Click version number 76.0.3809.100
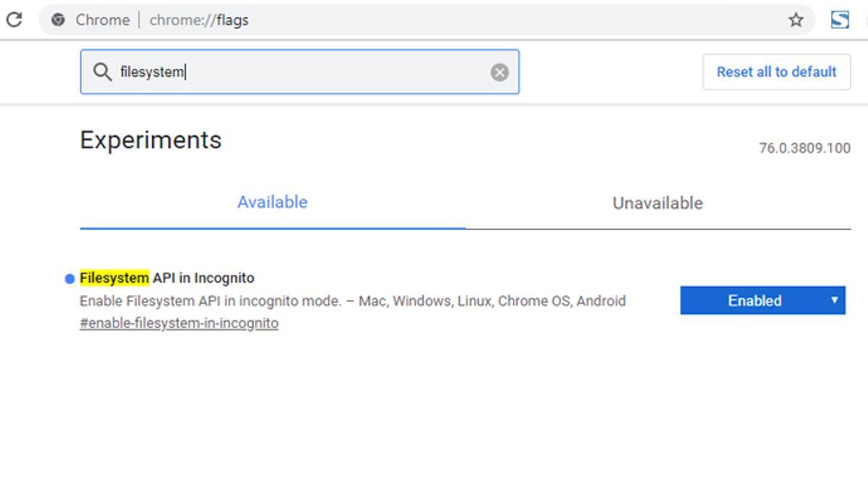 tap(804, 148)
